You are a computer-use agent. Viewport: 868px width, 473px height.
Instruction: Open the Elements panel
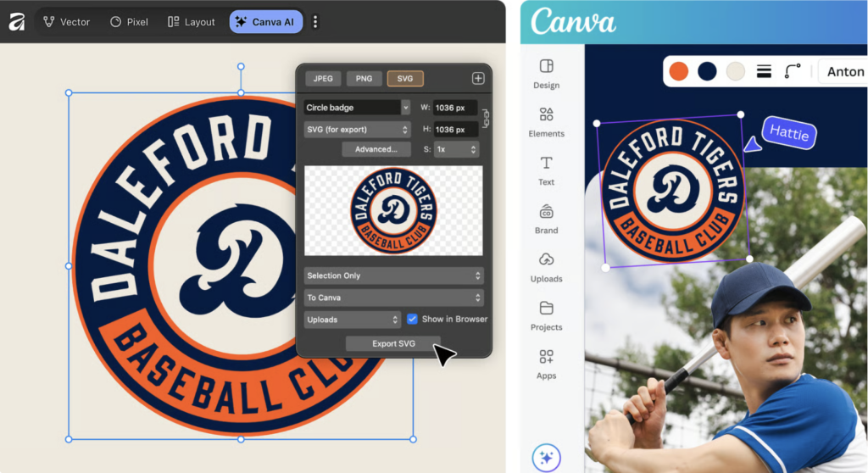click(x=546, y=122)
